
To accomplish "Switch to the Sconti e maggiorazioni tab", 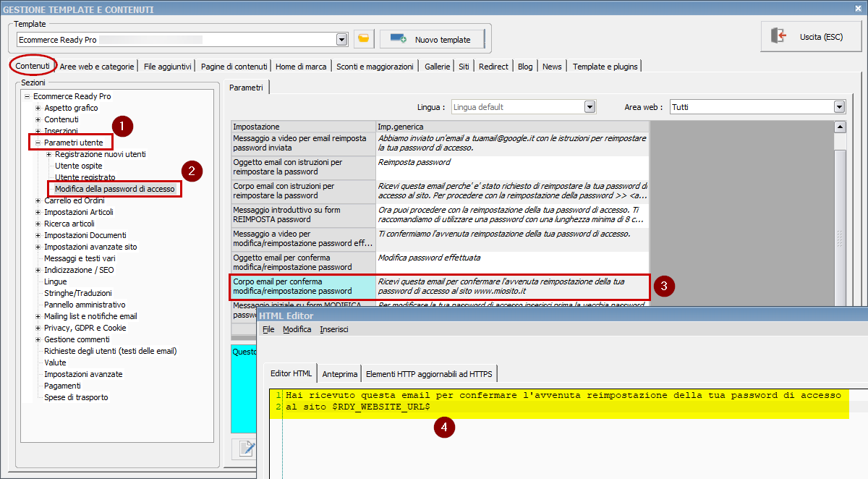I will tap(375, 67).
